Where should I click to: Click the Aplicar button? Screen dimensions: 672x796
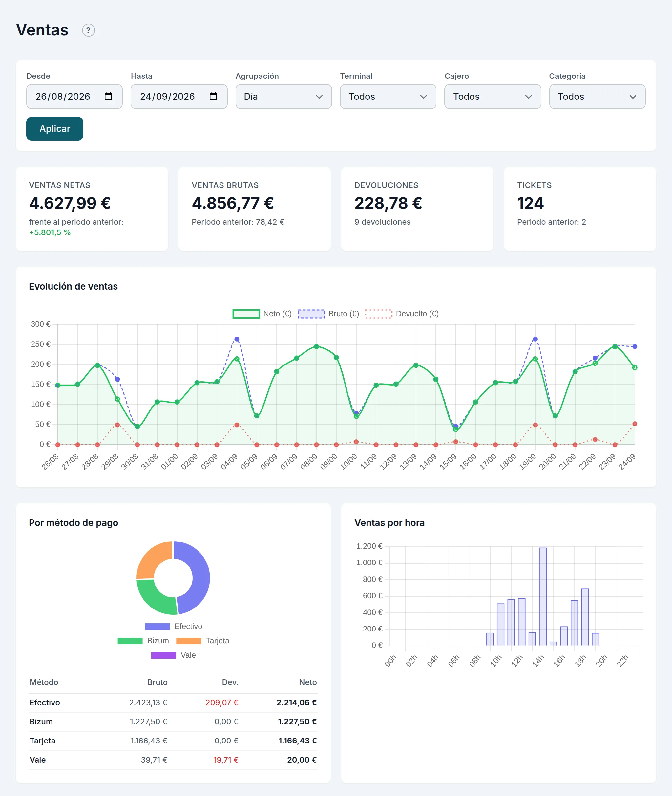(x=55, y=129)
